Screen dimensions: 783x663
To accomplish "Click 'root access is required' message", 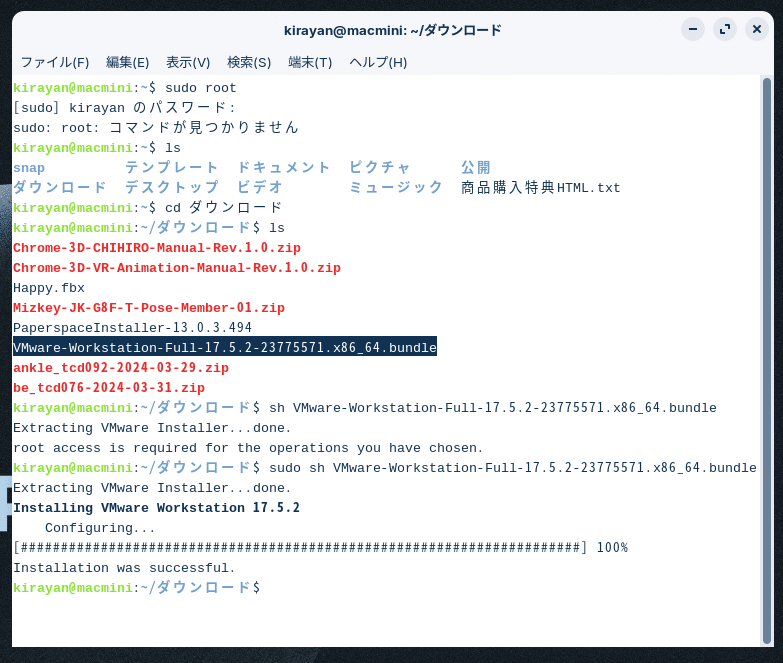I will (x=248, y=448).
